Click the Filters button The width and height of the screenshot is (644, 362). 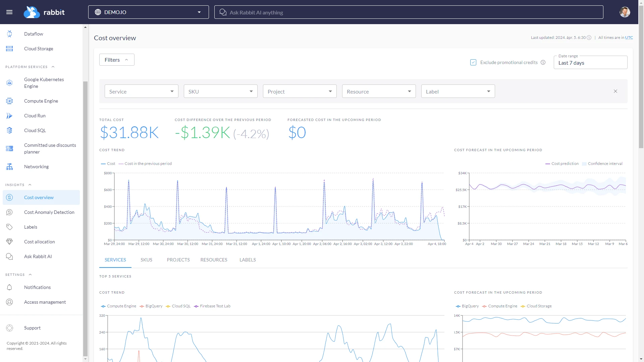pos(116,60)
